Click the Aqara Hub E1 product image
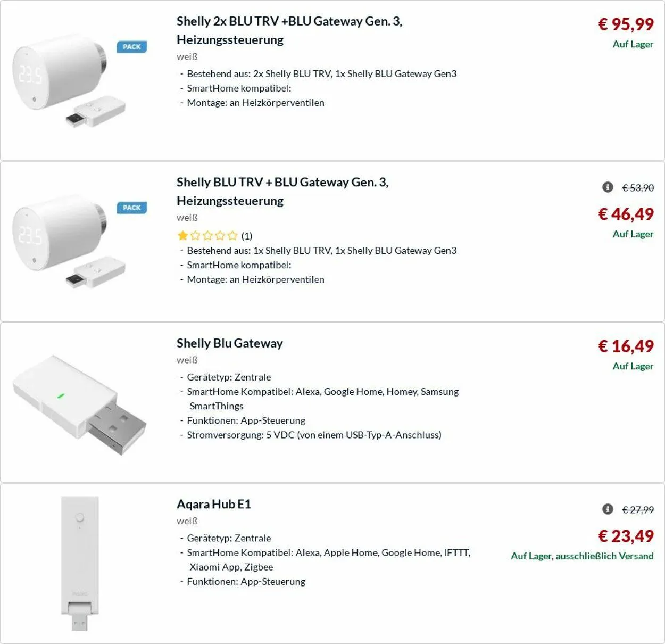The width and height of the screenshot is (665, 644). point(80,563)
